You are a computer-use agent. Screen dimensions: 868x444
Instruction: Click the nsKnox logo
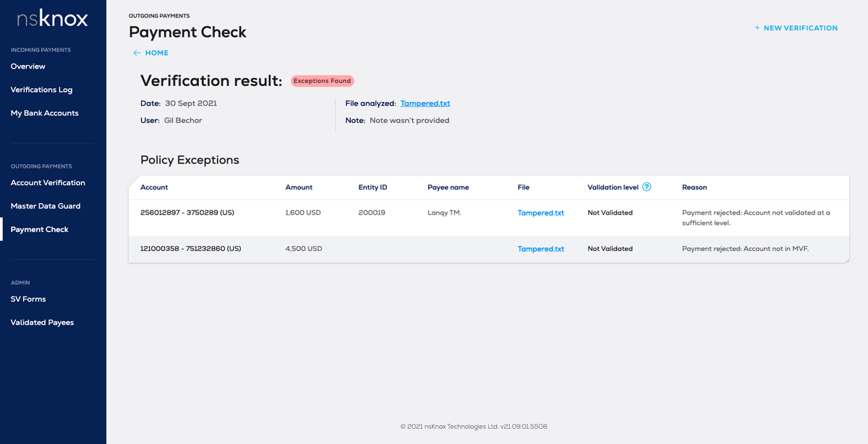click(x=53, y=20)
